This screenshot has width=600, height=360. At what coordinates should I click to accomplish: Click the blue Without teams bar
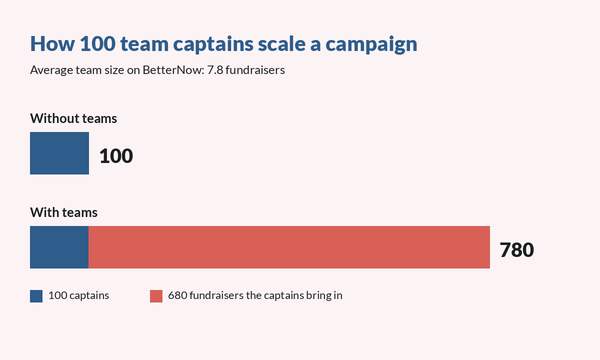tap(59, 153)
